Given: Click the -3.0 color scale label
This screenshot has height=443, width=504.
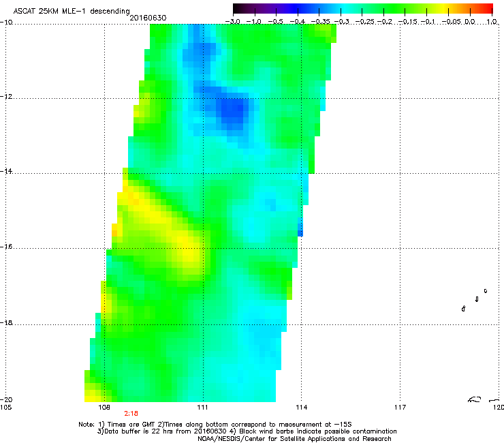Looking at the screenshot, I should click(233, 22).
